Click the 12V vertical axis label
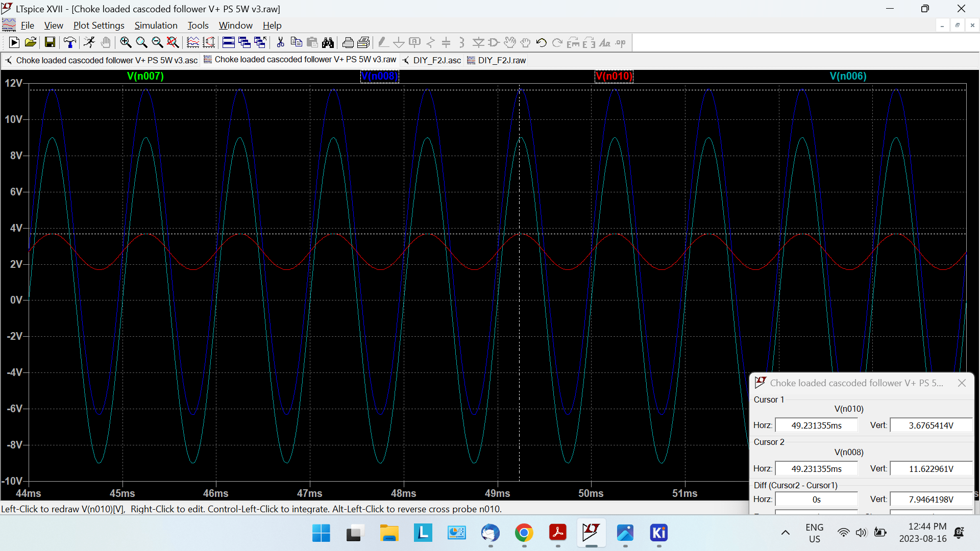This screenshot has width=980, height=551. [x=14, y=83]
